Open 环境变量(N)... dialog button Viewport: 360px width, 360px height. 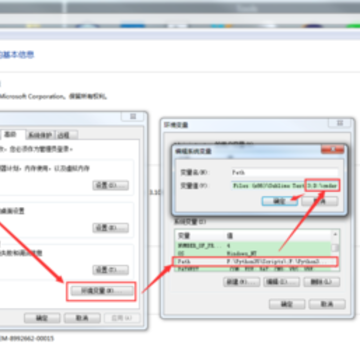point(102,291)
